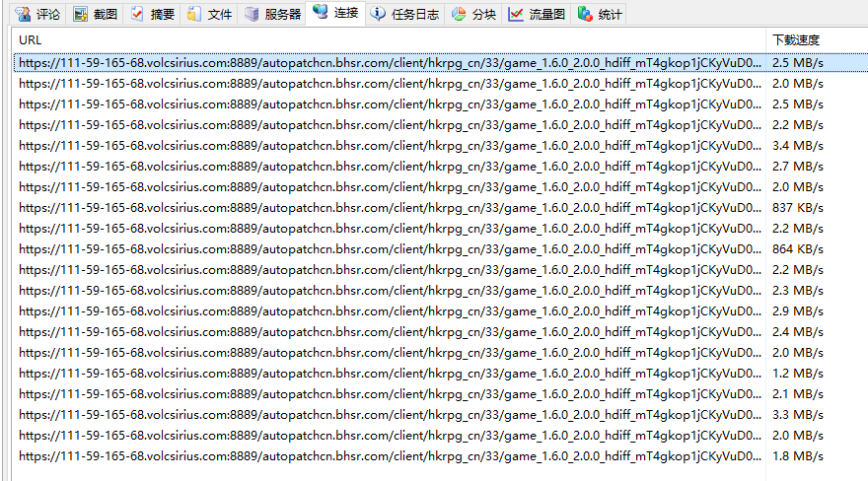This screenshot has height=481, width=868.
Task: Select the connection with speed 2.7 MB/s
Action: click(x=441, y=167)
